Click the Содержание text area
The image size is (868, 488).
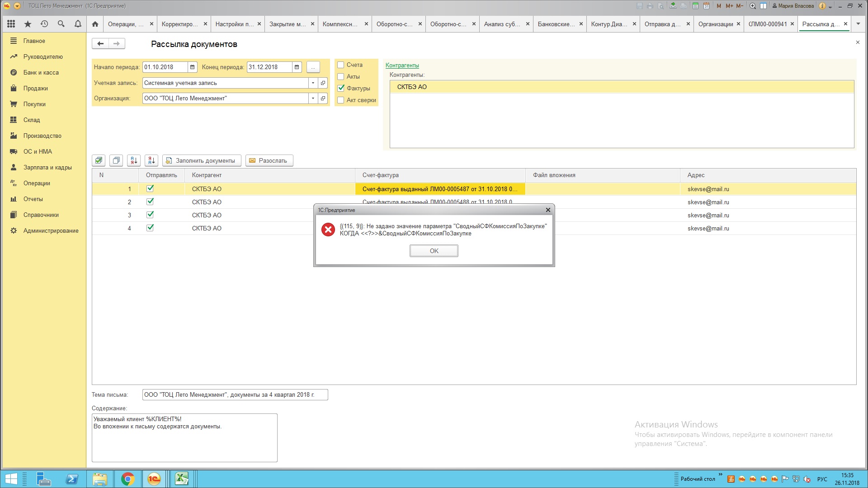[x=184, y=438]
